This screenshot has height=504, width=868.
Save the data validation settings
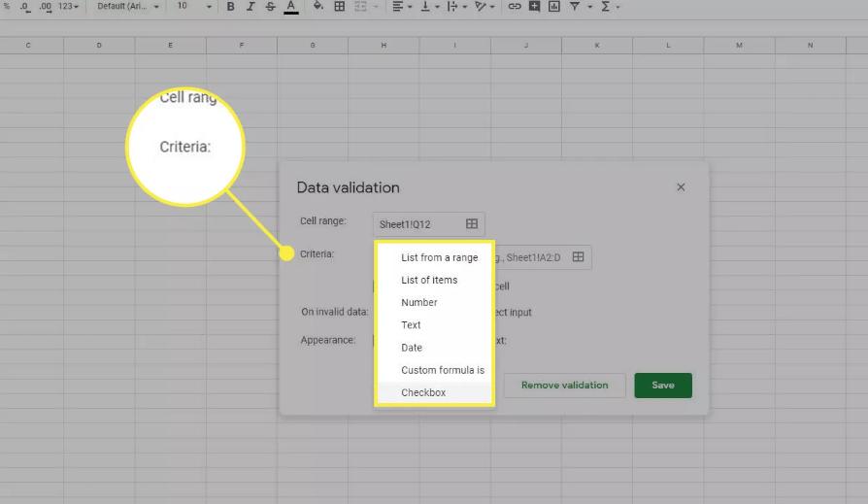[663, 386]
